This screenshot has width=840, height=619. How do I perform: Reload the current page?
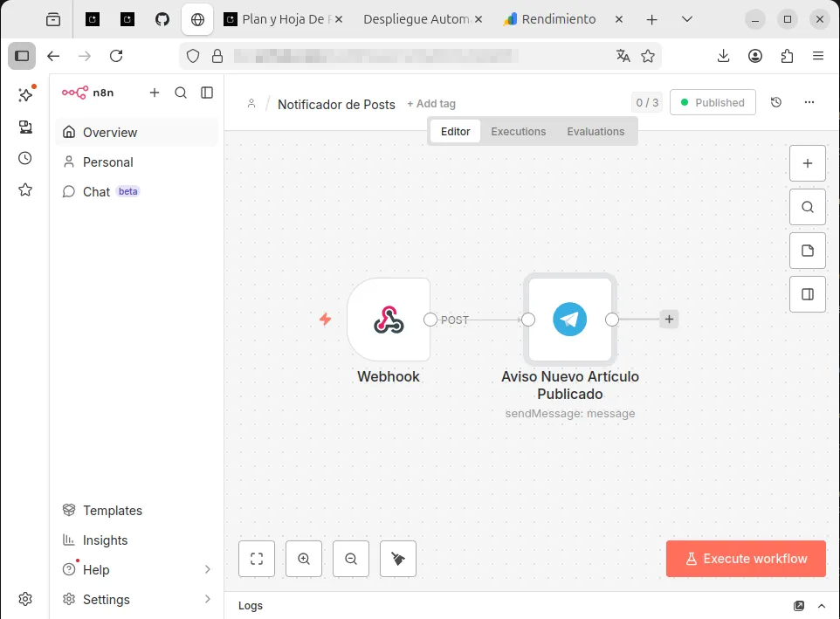pyautogui.click(x=116, y=56)
